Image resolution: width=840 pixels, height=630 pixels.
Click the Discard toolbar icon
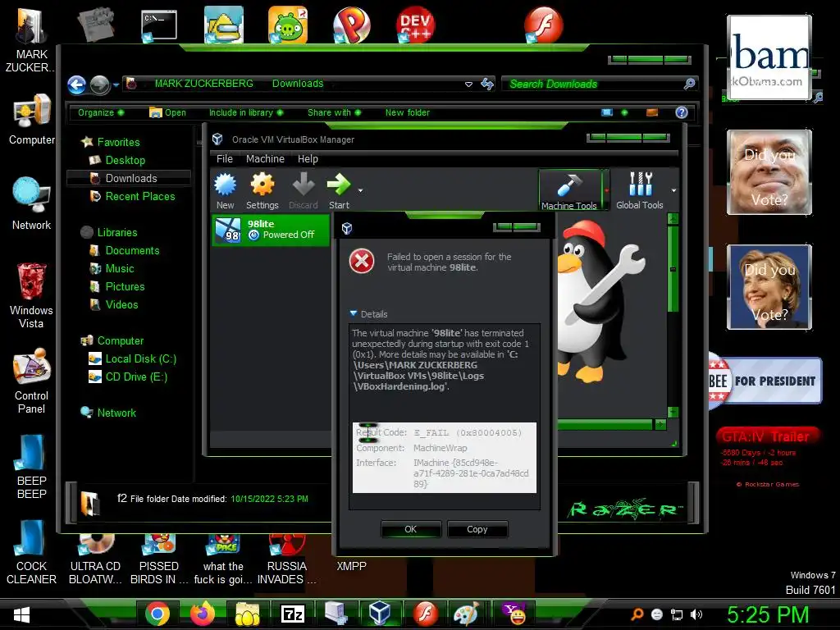(x=304, y=190)
